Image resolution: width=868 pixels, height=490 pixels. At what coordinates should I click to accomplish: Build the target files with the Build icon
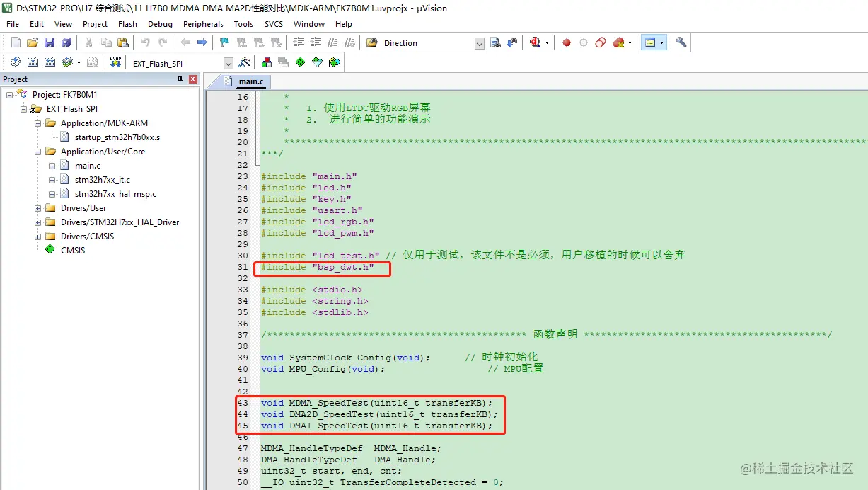coord(33,62)
